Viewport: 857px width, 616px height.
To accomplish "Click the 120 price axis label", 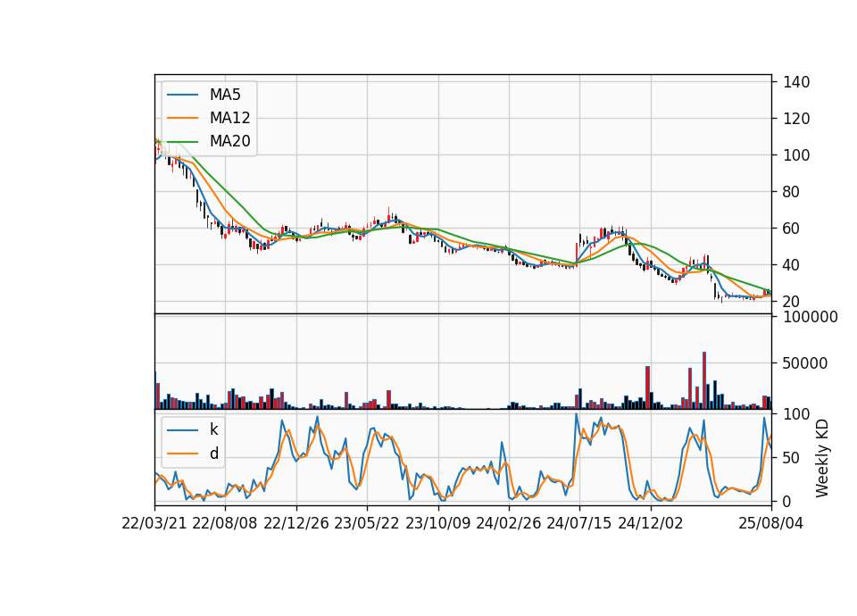I will point(796,119).
